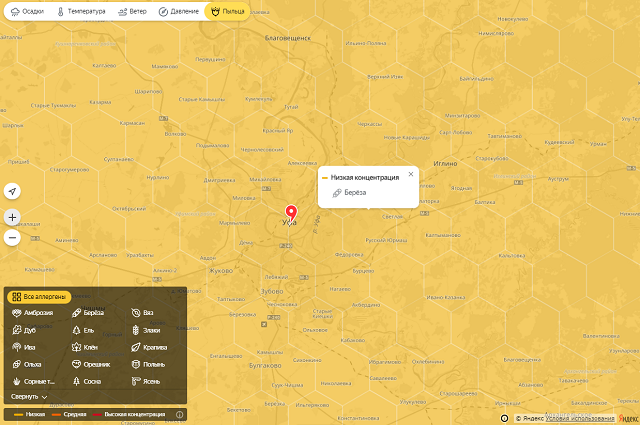Viewport: 640px width, 425px height.
Task: Select the Все аллергены option
Action: tap(40, 297)
